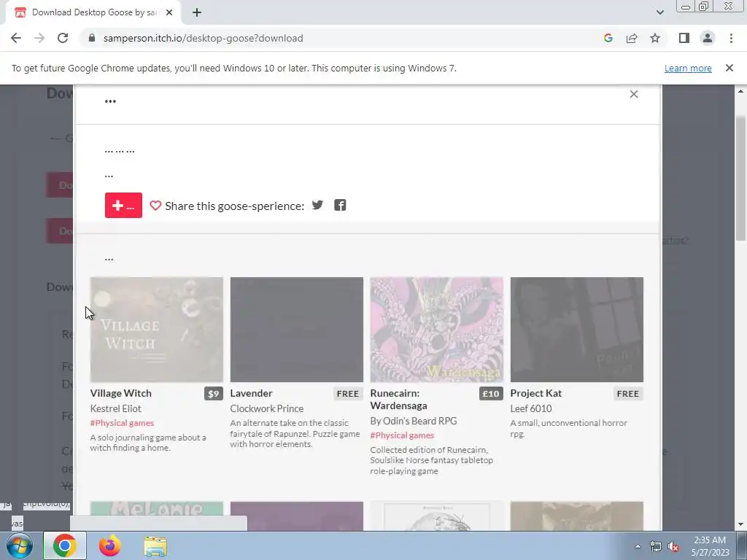This screenshot has width=747, height=560.
Task: Open the Windows Start menu
Action: pyautogui.click(x=20, y=545)
